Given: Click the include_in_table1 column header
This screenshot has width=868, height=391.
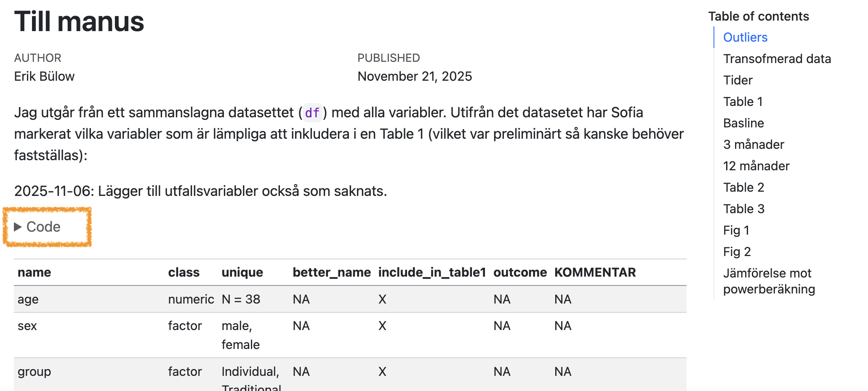Looking at the screenshot, I should (432, 272).
